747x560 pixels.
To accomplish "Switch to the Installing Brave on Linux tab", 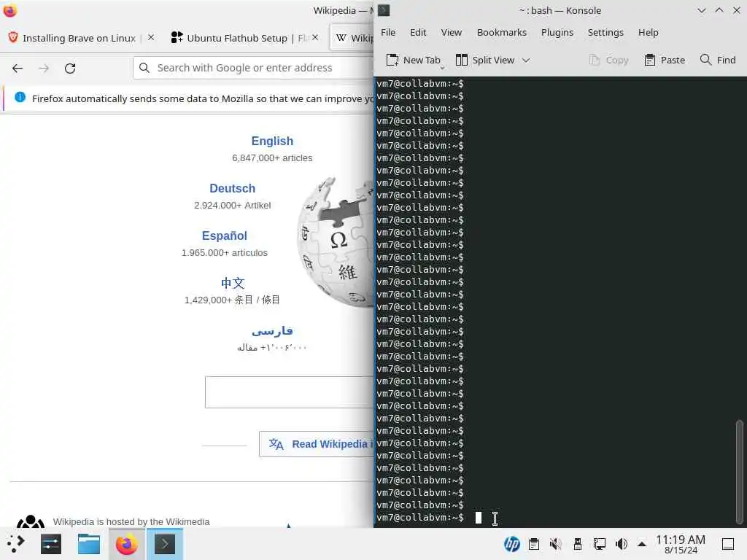I will tap(79, 38).
